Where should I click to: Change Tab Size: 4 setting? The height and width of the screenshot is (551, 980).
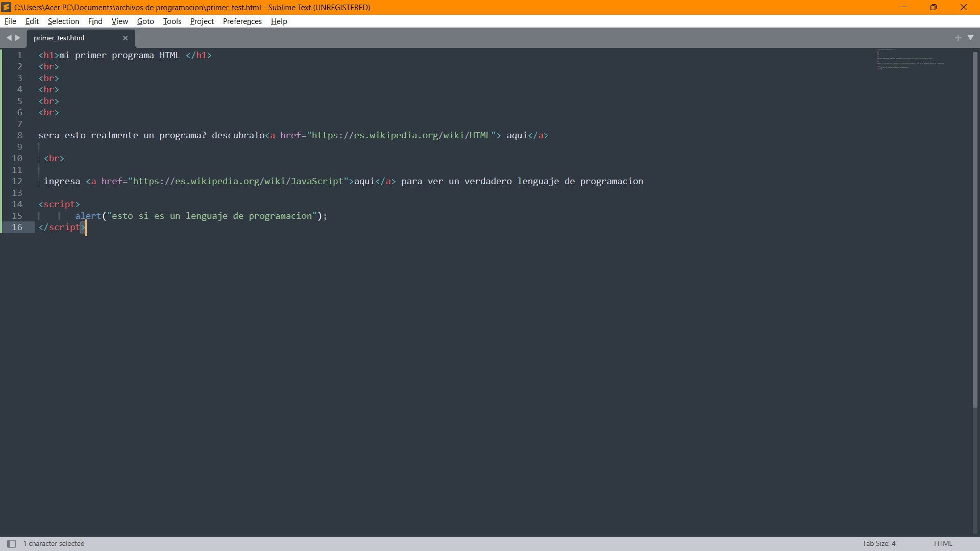click(878, 544)
